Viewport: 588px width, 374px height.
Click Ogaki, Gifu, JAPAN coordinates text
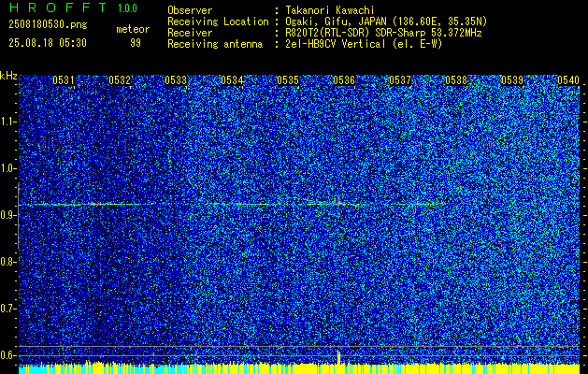386,22
